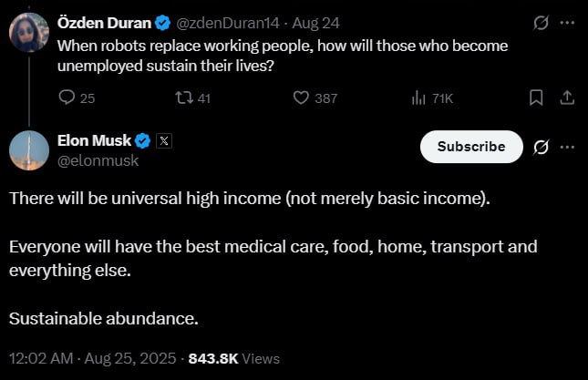This screenshot has width=588, height=380.
Task: Subscribe to Elon Musk
Action: (x=470, y=147)
